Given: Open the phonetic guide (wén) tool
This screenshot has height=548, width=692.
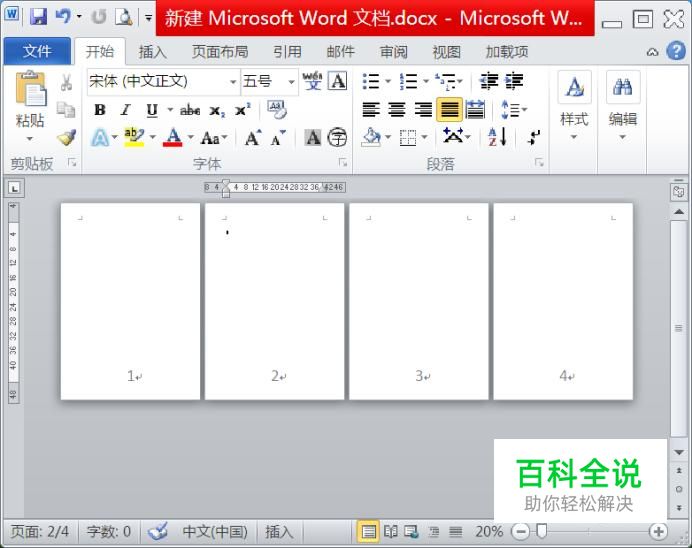Looking at the screenshot, I should pos(312,81).
